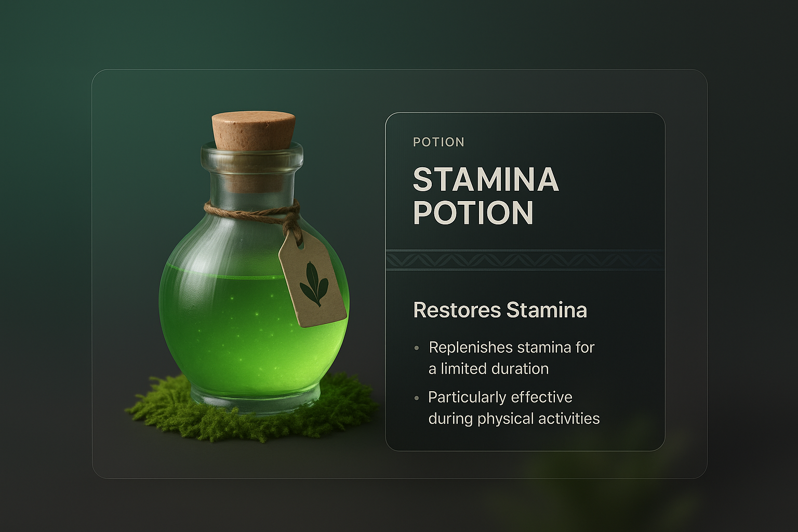This screenshot has width=798, height=532.
Task: Click the leaf icon on the bottle tag
Action: click(314, 284)
